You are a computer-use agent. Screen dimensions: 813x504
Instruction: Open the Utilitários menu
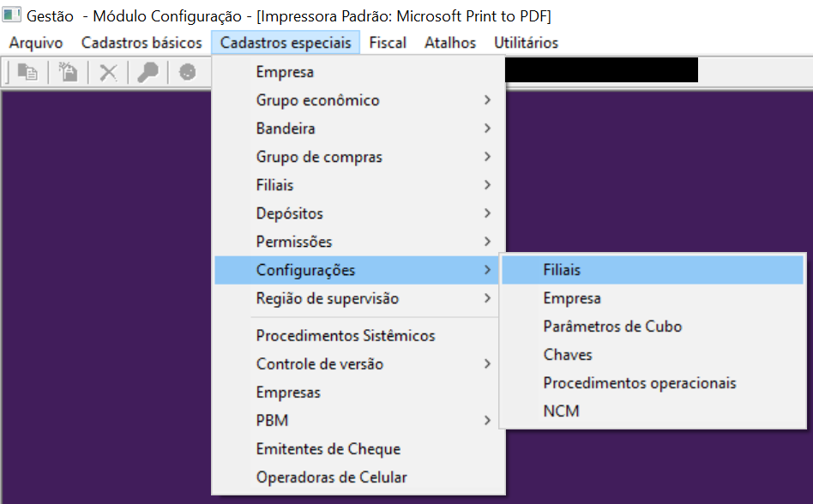click(x=526, y=43)
